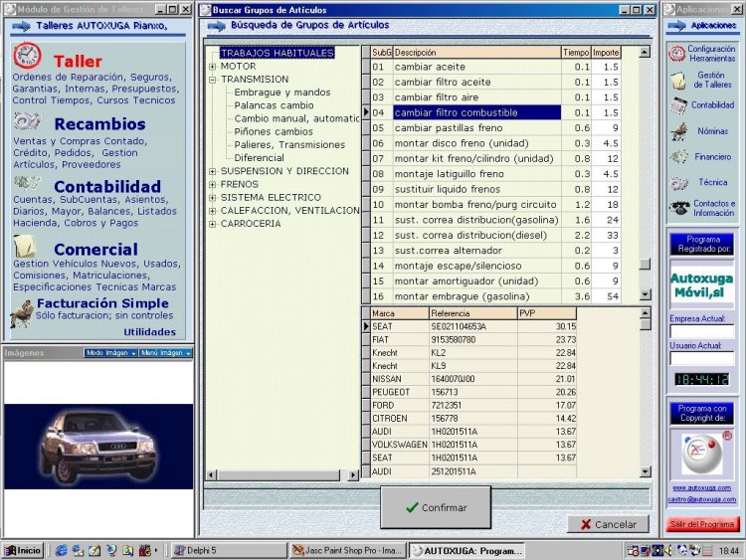Viewport: 746px width, 560px height.
Task: Click the Salir del Programa button
Action: [702, 524]
